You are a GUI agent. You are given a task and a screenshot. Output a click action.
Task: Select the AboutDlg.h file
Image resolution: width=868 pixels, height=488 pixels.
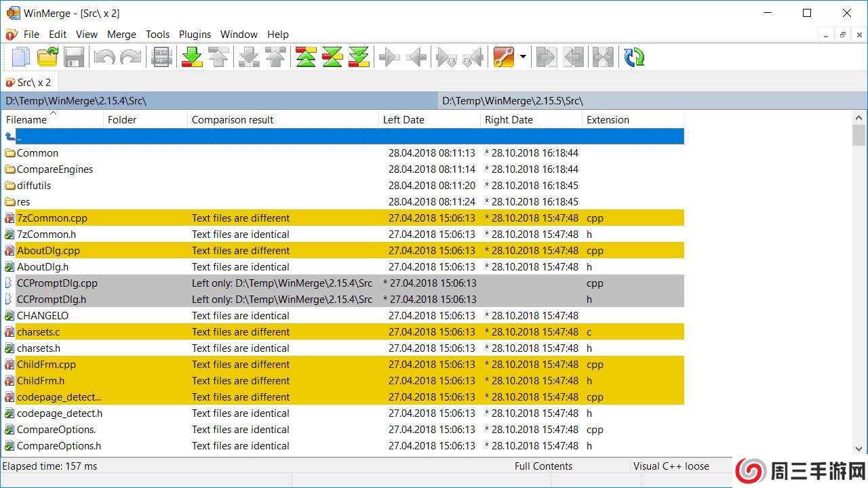pos(343,267)
